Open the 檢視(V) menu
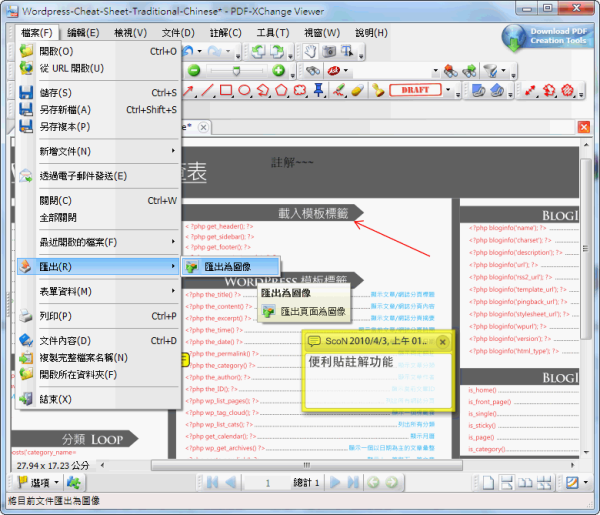 [x=130, y=33]
